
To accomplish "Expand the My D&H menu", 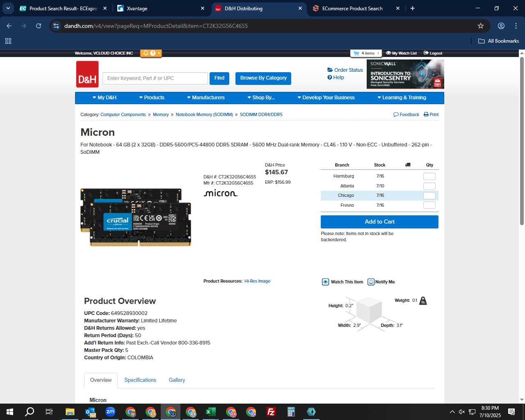I will pos(105,98).
